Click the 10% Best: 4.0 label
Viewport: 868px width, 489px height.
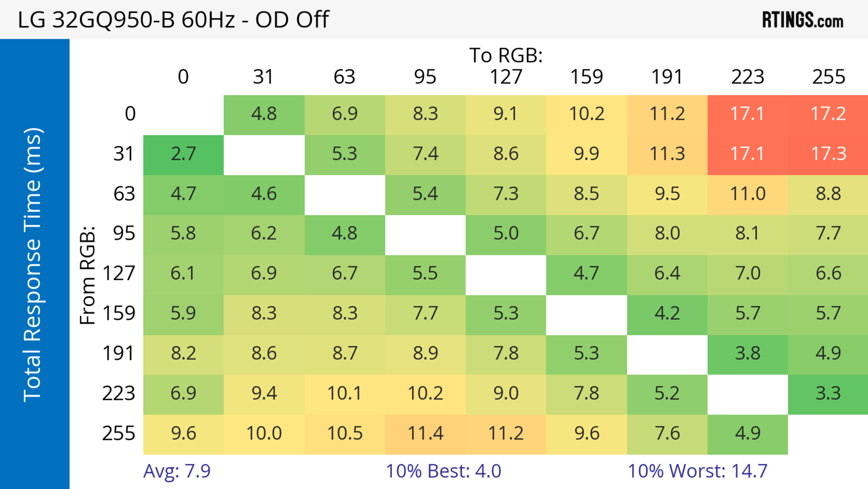pyautogui.click(x=443, y=471)
